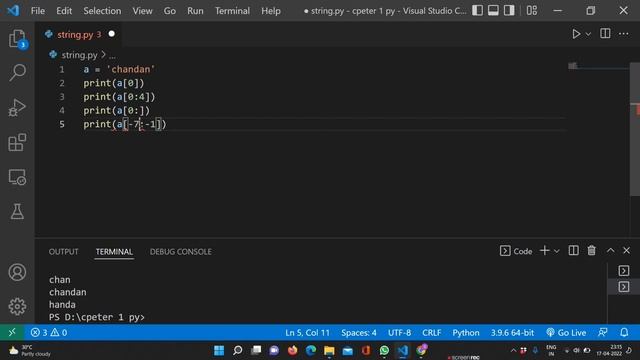Place cursor on line 1 code
The height and width of the screenshot is (360, 640).
coord(119,69)
